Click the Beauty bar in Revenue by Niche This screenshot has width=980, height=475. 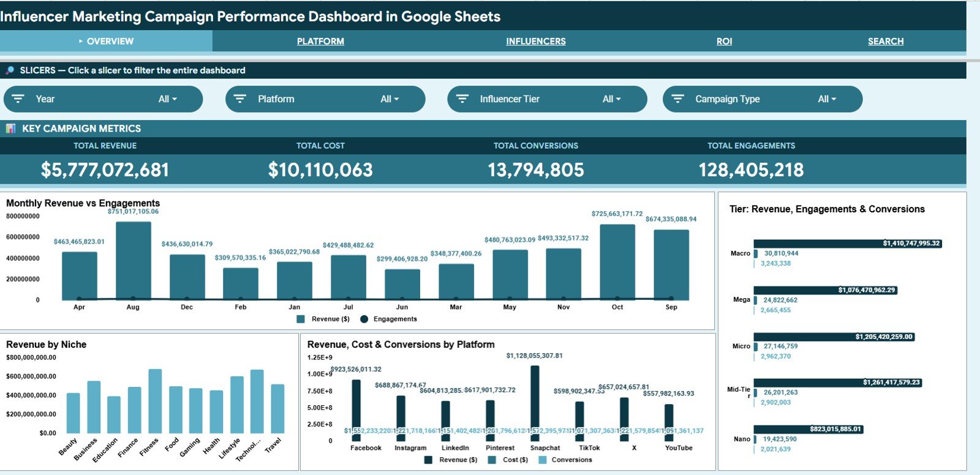[73, 413]
